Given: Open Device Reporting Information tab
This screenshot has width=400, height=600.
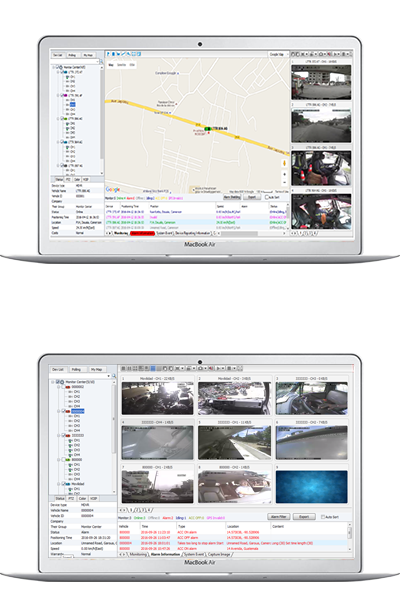Looking at the screenshot, I should (x=193, y=233).
